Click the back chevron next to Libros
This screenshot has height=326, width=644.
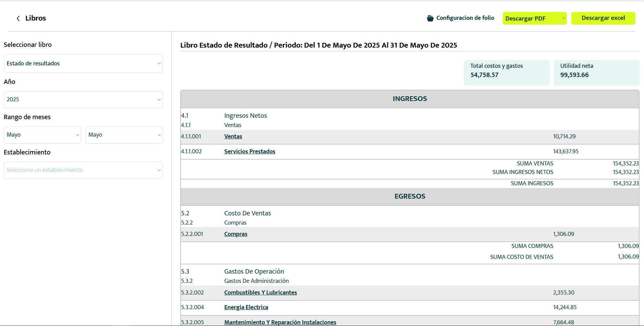[x=17, y=18]
